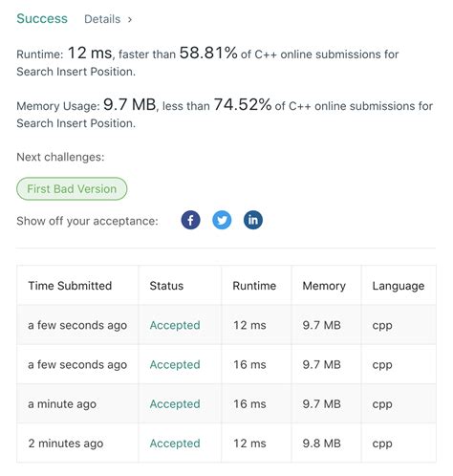
Task: Click the 74.52% memory percentile text
Action: pos(243,104)
